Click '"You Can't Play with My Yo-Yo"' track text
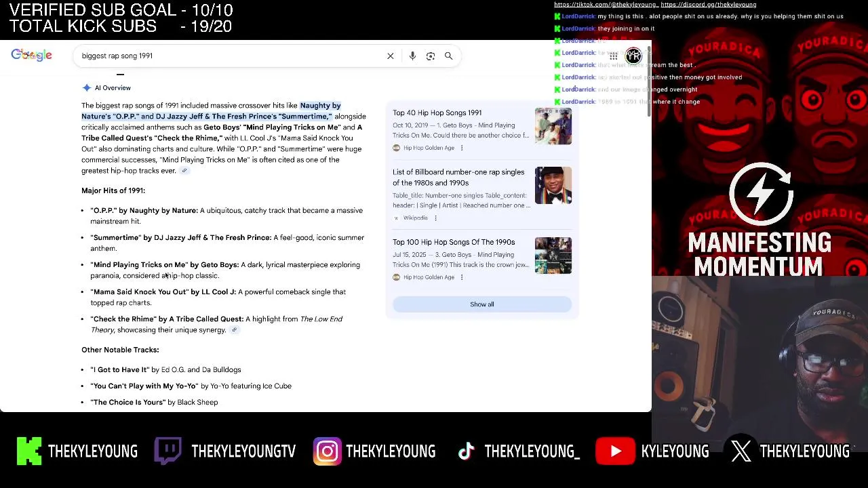The width and height of the screenshot is (868, 488). coord(144,386)
